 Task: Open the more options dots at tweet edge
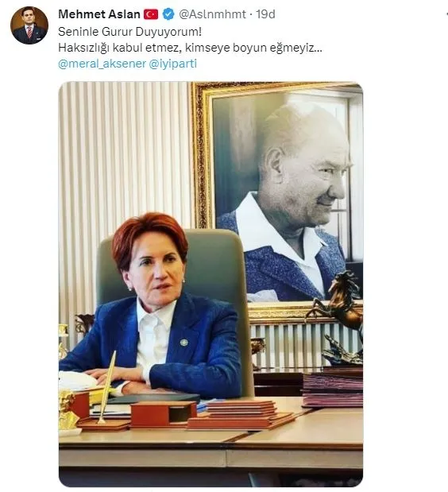pyautogui.click(x=446, y=14)
